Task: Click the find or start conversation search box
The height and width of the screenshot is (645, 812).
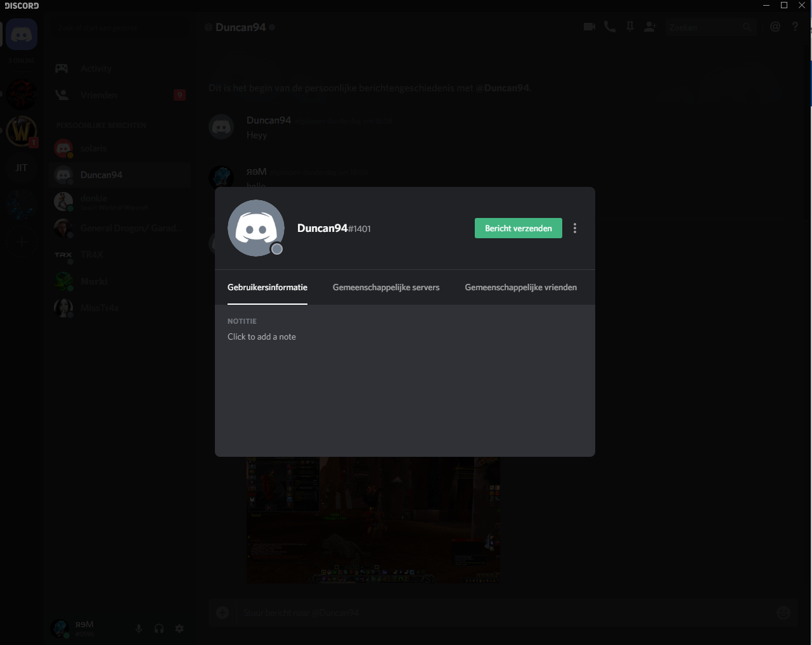Action: (x=120, y=28)
